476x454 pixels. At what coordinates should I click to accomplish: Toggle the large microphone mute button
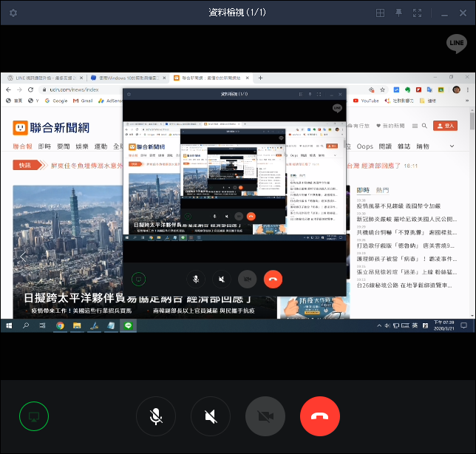pyautogui.click(x=156, y=416)
